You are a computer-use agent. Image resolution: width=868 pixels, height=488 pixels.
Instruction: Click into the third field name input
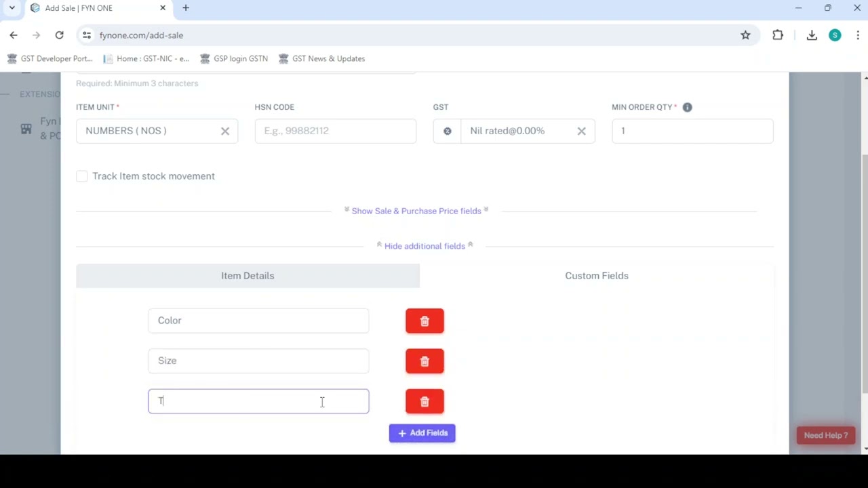click(258, 401)
